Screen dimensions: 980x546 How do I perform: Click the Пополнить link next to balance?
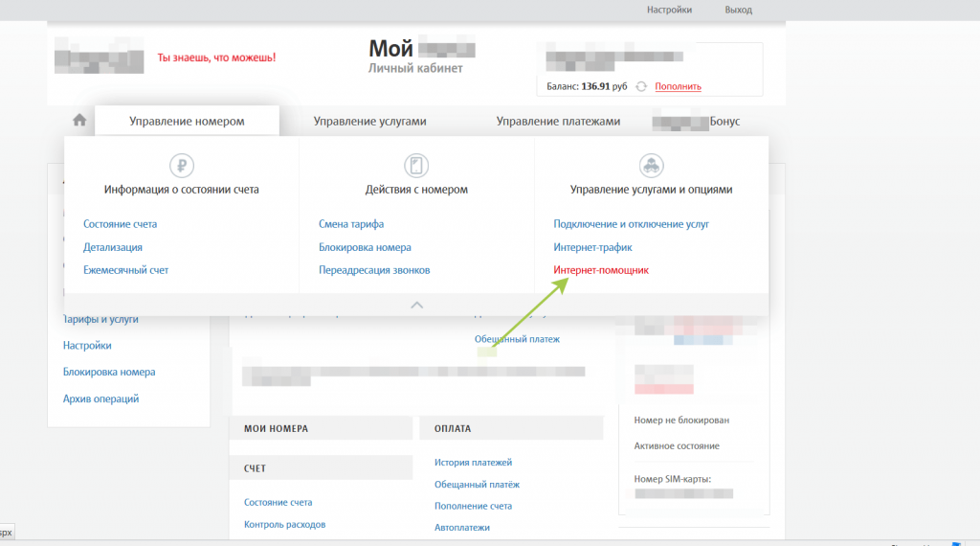click(x=678, y=86)
